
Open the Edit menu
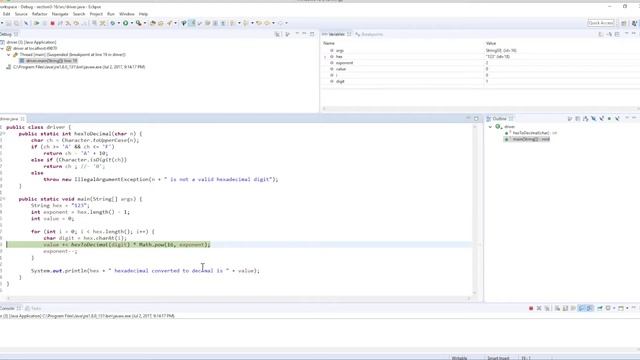coord(7,14)
